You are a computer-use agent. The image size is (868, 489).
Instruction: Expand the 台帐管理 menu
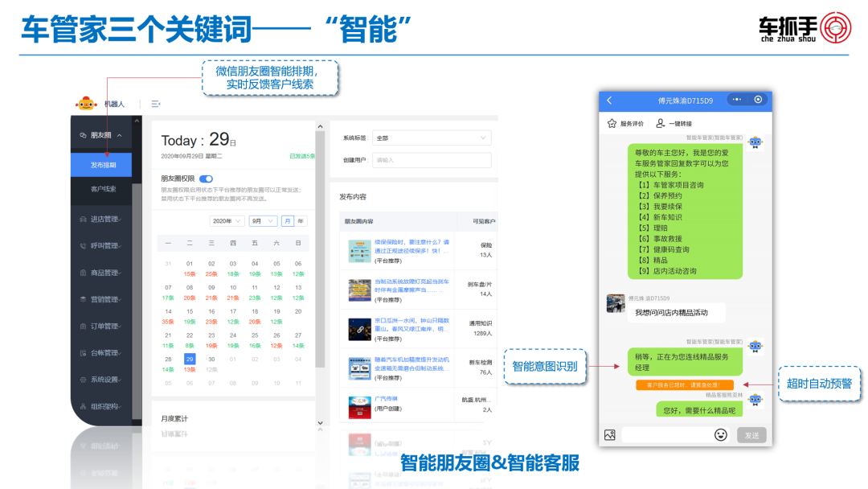(x=120, y=353)
